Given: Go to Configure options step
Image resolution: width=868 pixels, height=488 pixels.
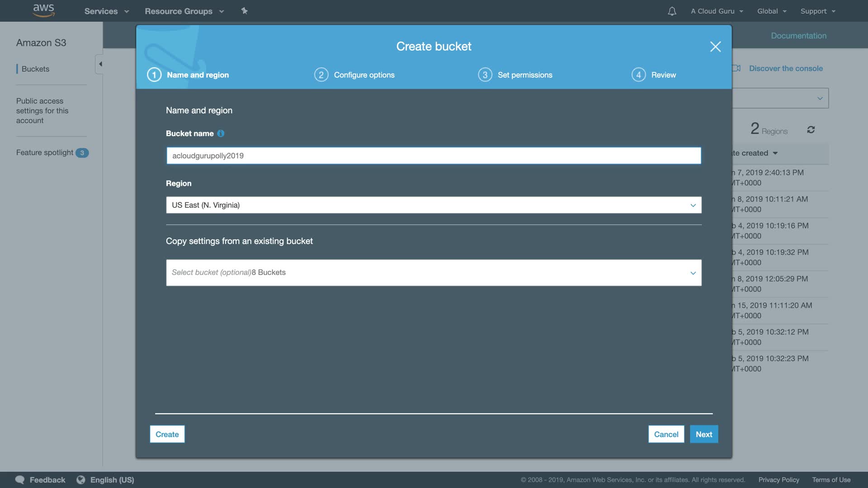Looking at the screenshot, I should tap(355, 75).
